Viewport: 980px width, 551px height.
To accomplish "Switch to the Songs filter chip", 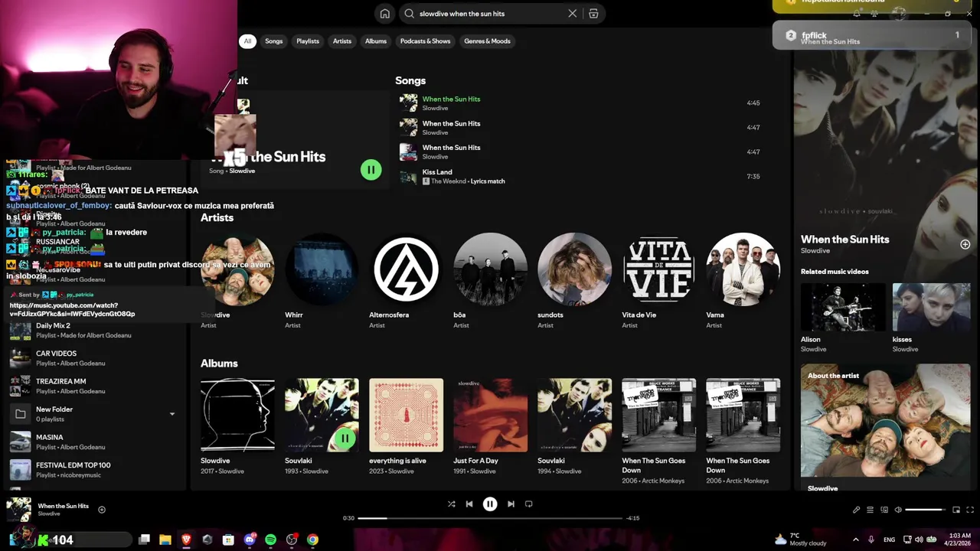I will (274, 41).
